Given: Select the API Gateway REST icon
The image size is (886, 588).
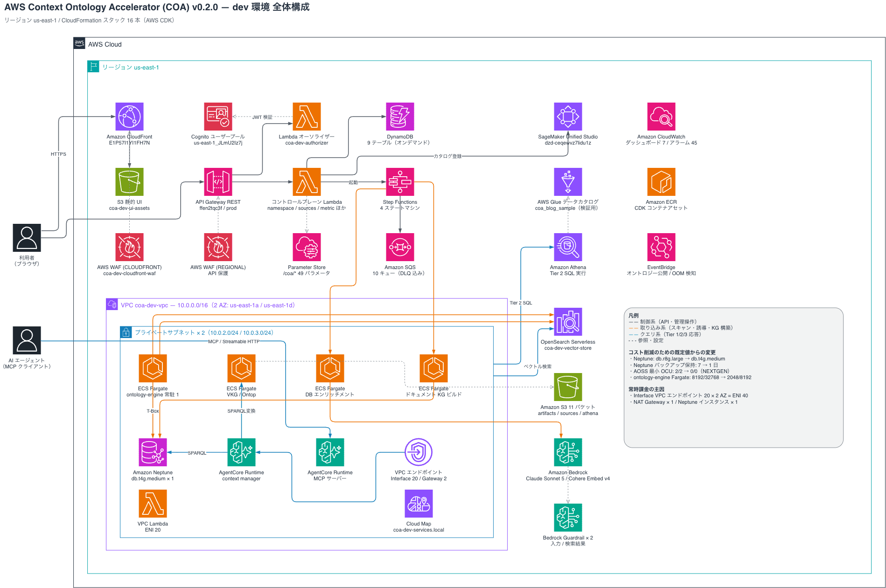Looking at the screenshot, I should 218,182.
